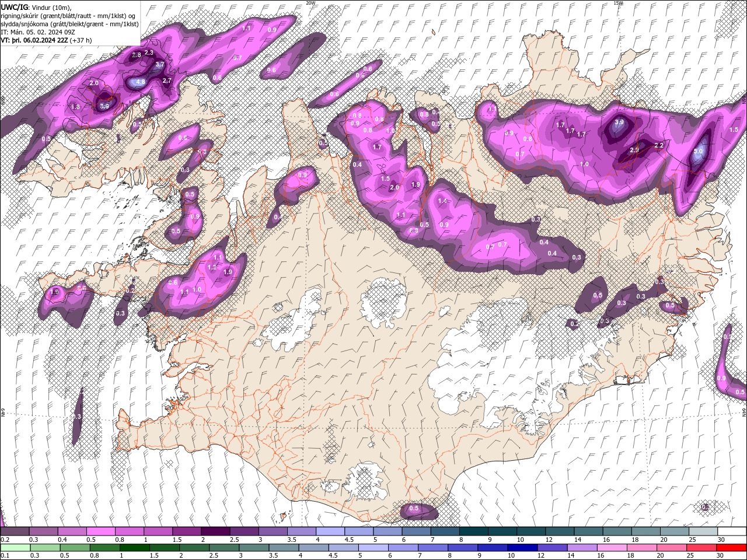Click the 1.2 precipitation value on the map
The image size is (747, 560).
pos(212,267)
